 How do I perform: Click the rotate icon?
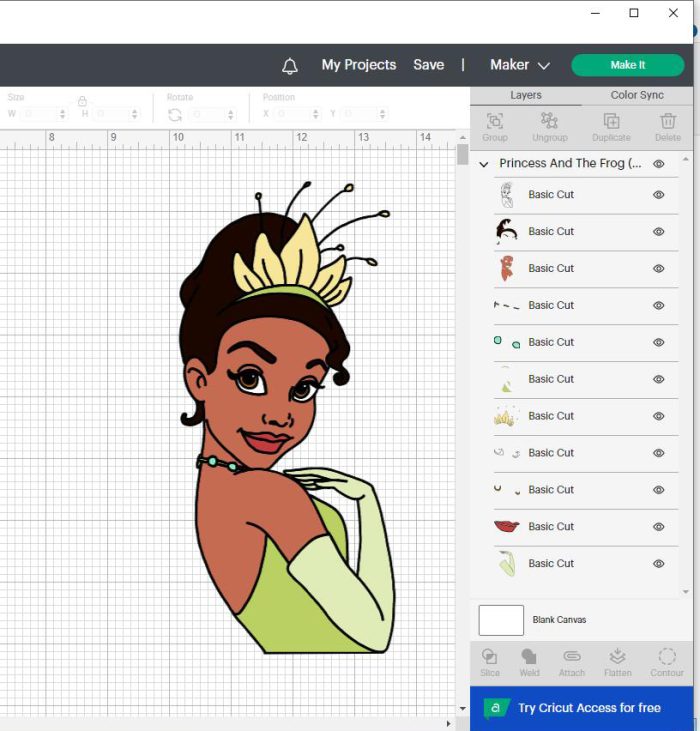tap(175, 115)
